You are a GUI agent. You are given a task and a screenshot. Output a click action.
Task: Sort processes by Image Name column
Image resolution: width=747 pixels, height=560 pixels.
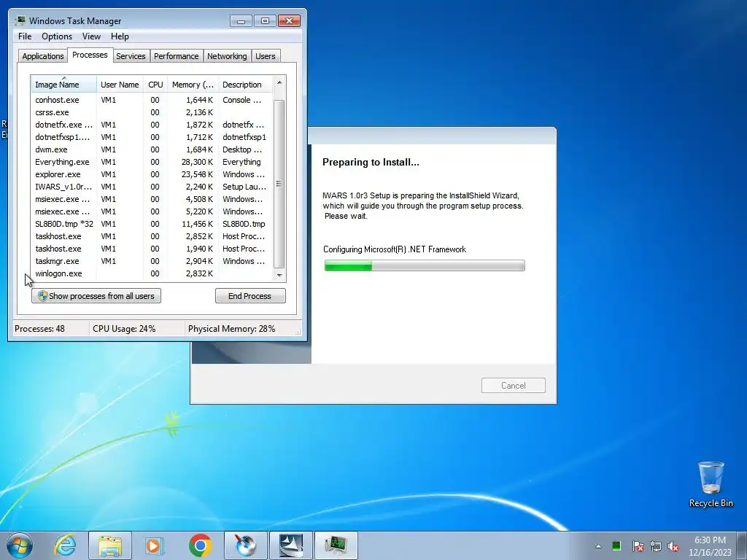click(64, 85)
